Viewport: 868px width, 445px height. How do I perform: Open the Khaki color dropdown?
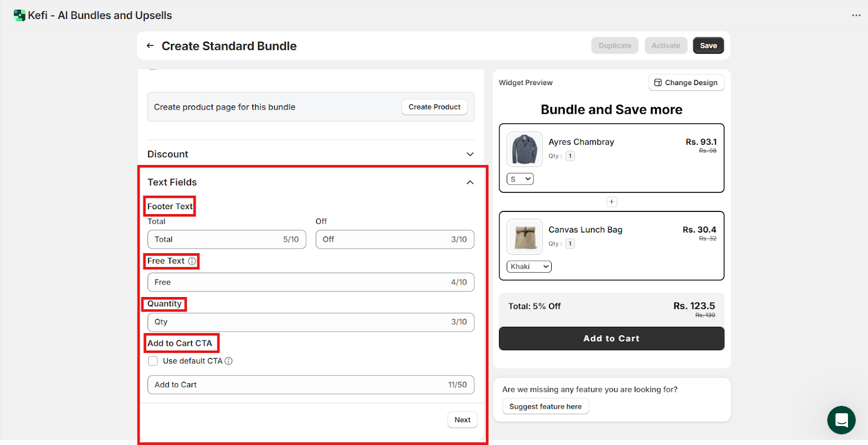point(529,267)
